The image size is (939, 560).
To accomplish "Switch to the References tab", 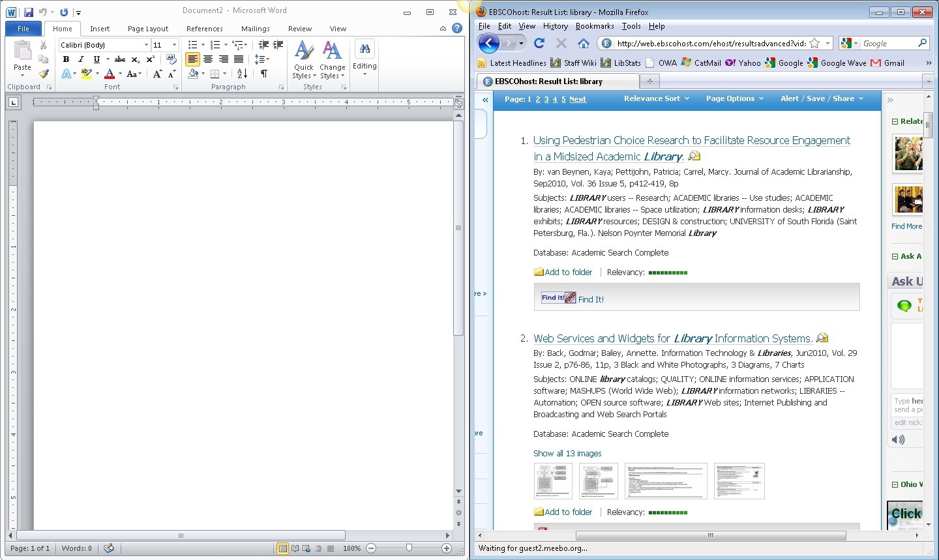I will tap(205, 29).
